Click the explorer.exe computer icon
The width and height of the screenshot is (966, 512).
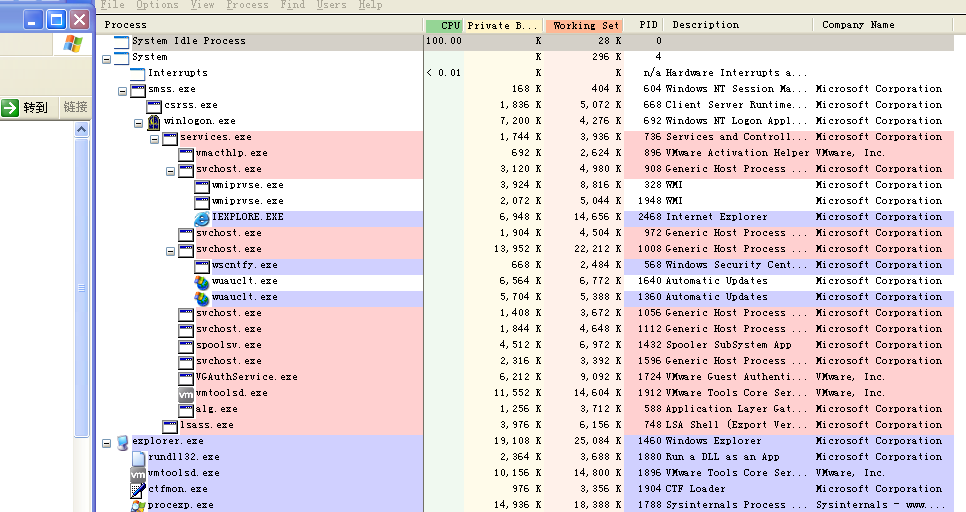[122, 442]
